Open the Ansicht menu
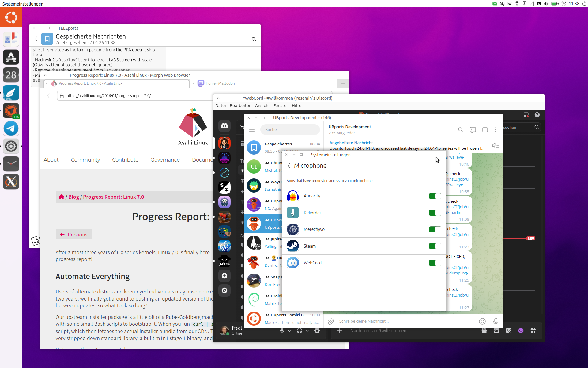Viewport: 588px width, 368px height. point(262,105)
